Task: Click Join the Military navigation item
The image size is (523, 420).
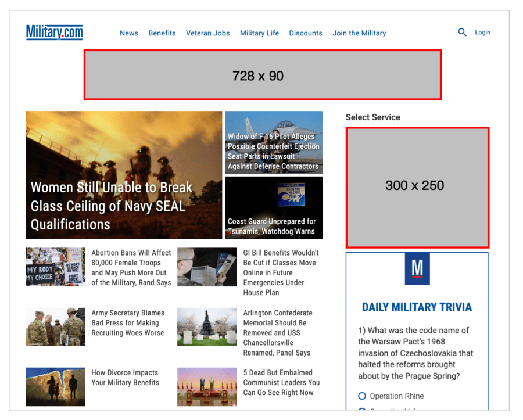Action: (x=359, y=33)
